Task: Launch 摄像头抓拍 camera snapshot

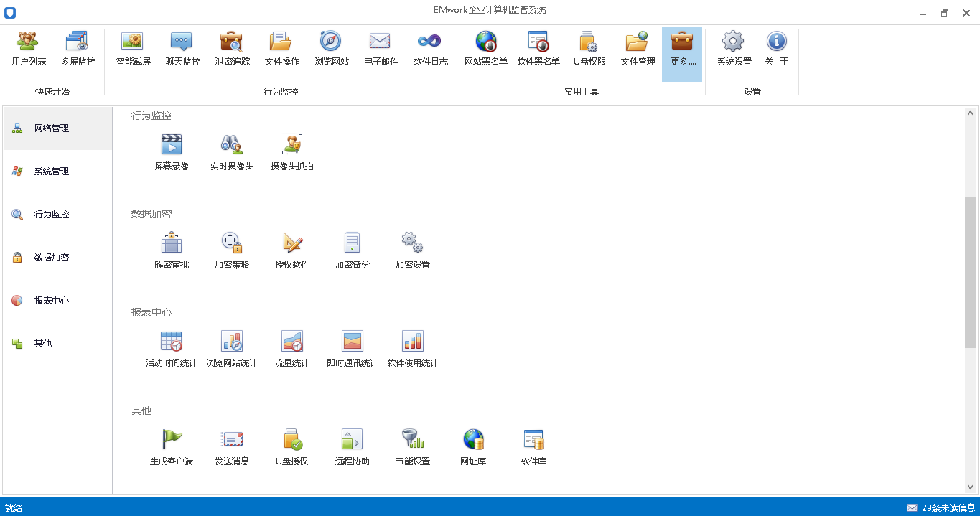Action: point(292,152)
